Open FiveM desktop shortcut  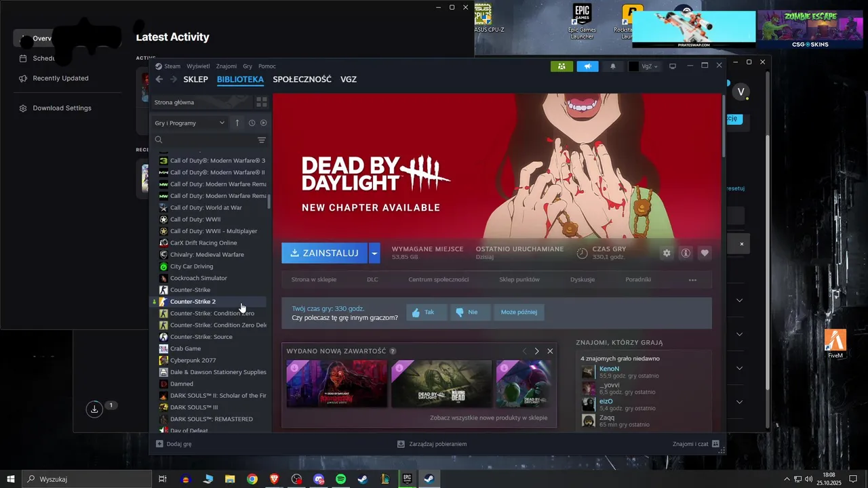point(835,344)
